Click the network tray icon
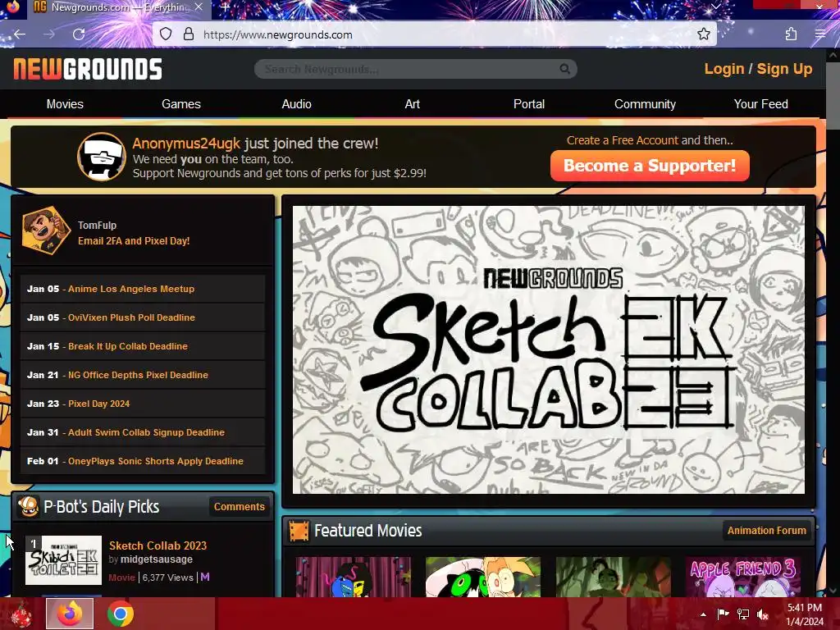Image resolution: width=840 pixels, height=630 pixels. [x=743, y=614]
